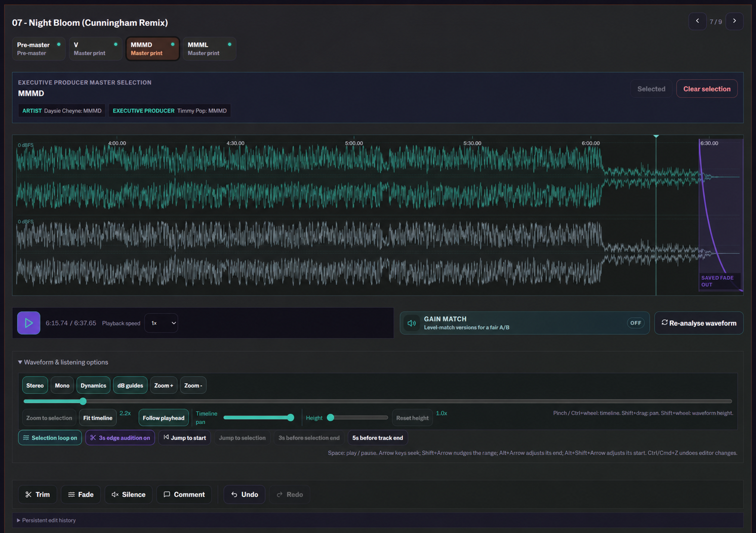Screen dimensions: 756x533
Task: Click the 4:30.00 timeline ruler mark
Action: point(235,143)
